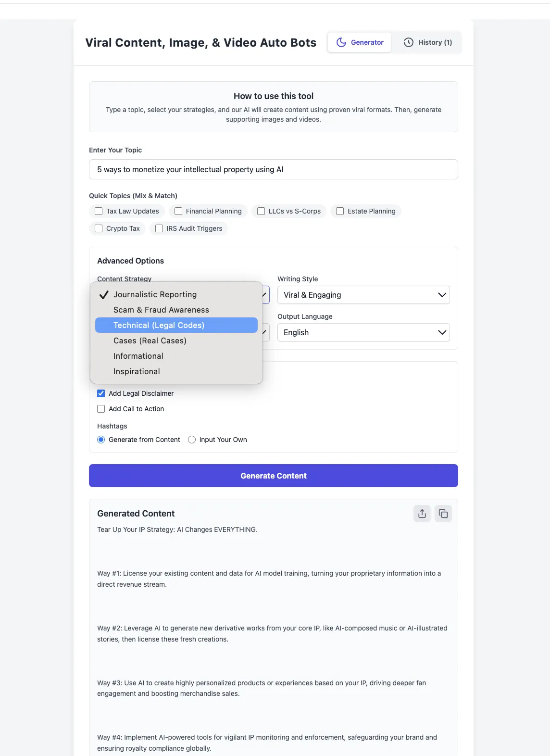
Task: Tick the Financial Planning checkbox
Action: coord(178,211)
